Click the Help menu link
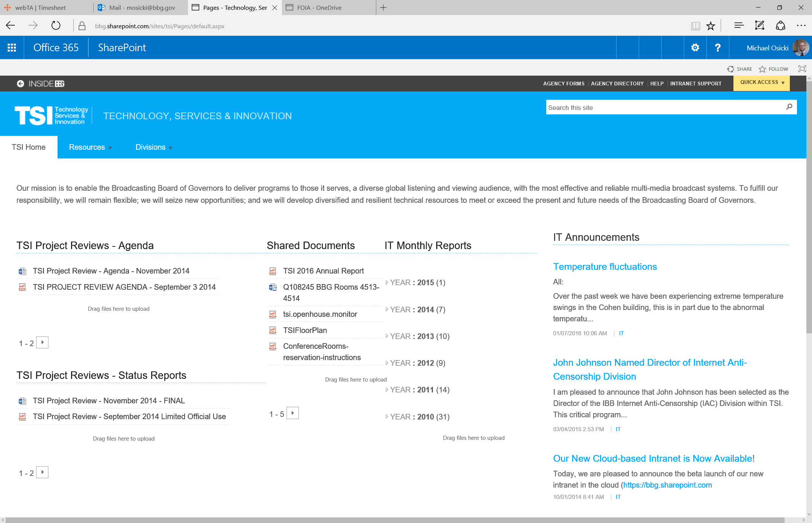The height and width of the screenshot is (523, 812). point(657,84)
